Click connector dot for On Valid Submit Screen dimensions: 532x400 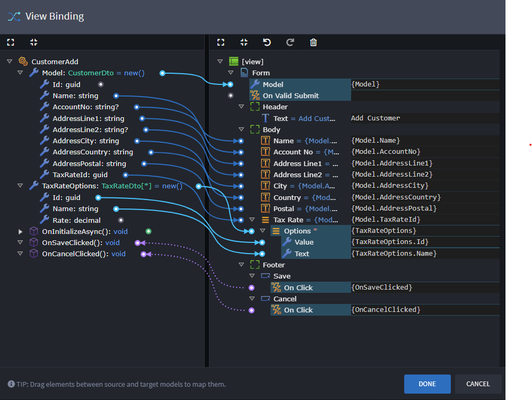(x=231, y=95)
